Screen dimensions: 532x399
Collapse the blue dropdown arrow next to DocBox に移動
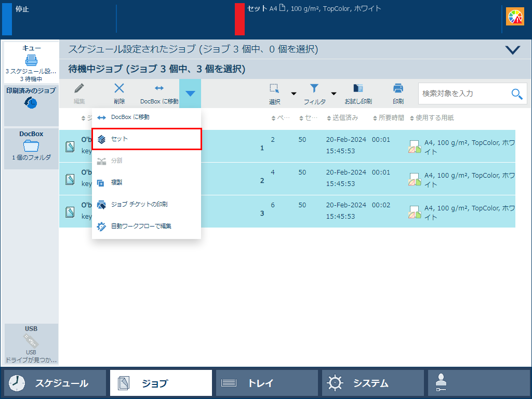coord(190,94)
